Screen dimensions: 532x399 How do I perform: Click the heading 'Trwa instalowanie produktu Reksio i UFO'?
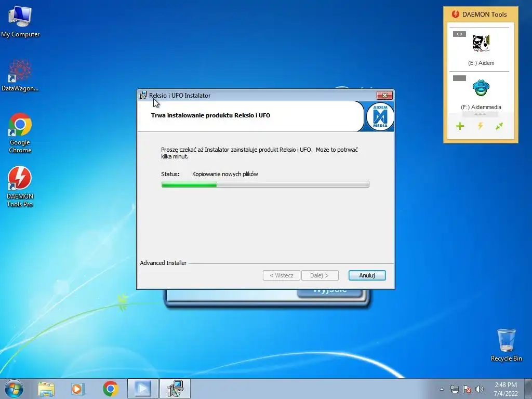(210, 115)
